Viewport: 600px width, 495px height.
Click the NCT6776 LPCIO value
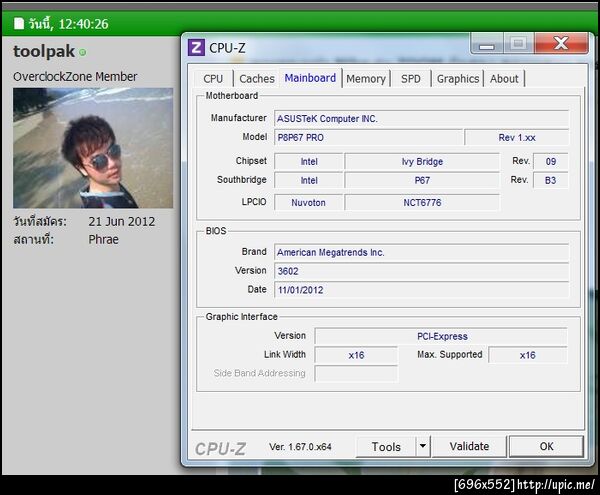click(422, 202)
